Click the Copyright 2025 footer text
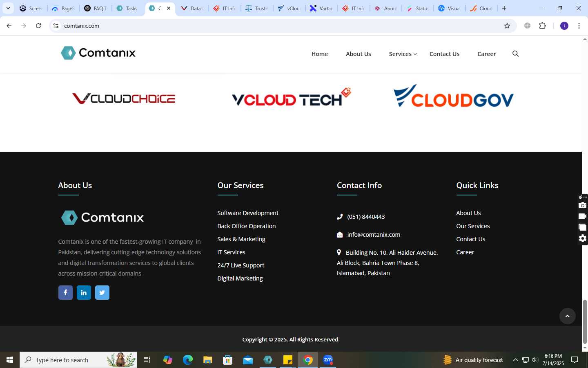Viewport: 588px width, 368px height. click(x=291, y=339)
